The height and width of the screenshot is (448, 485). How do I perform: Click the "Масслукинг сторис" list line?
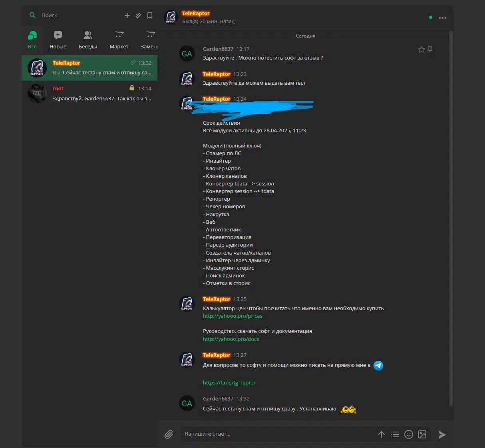[229, 268]
